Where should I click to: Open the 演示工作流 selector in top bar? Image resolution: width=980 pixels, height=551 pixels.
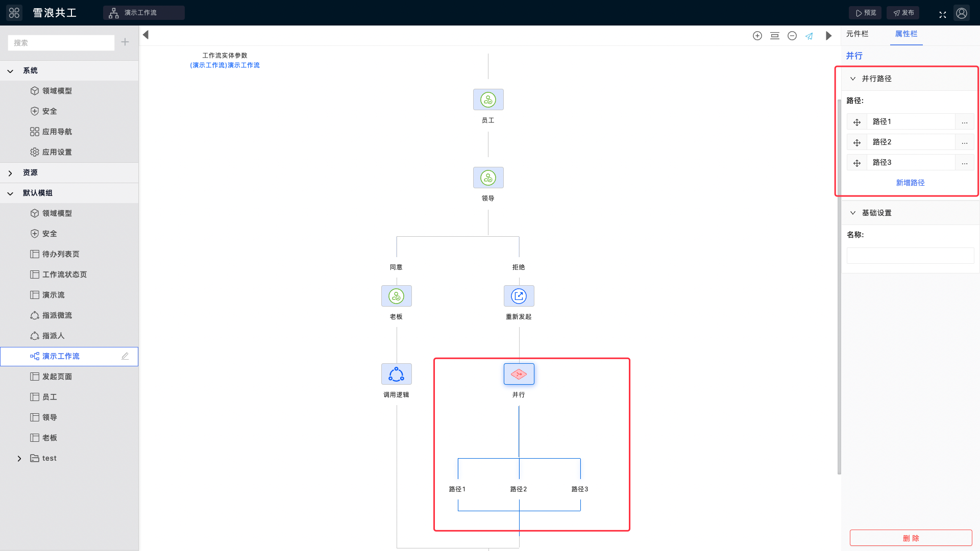point(144,13)
